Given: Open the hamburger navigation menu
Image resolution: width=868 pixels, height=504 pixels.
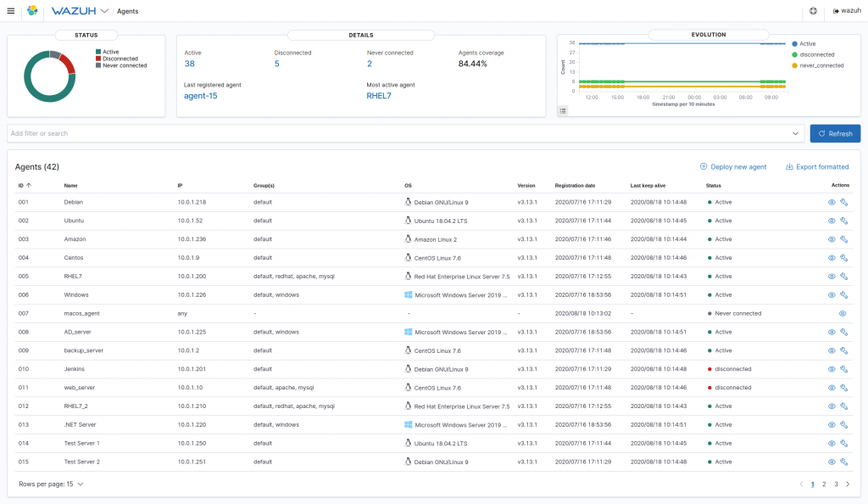Looking at the screenshot, I should pyautogui.click(x=10, y=10).
